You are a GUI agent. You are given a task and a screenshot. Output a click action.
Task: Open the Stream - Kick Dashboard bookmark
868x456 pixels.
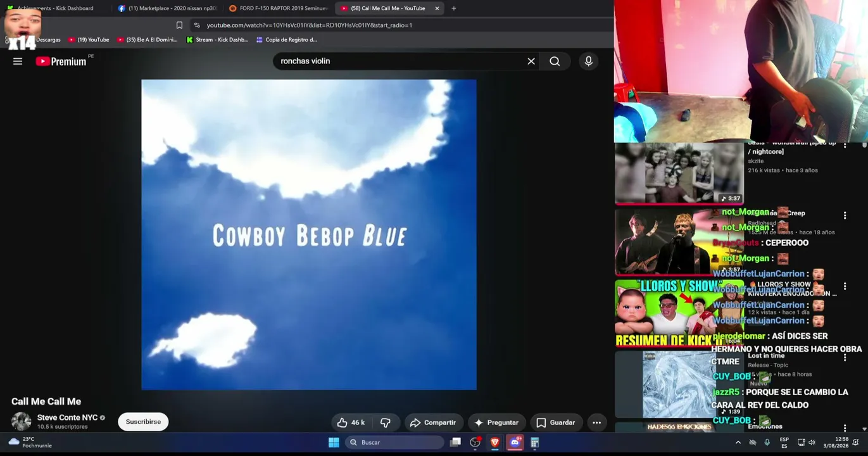(x=217, y=40)
